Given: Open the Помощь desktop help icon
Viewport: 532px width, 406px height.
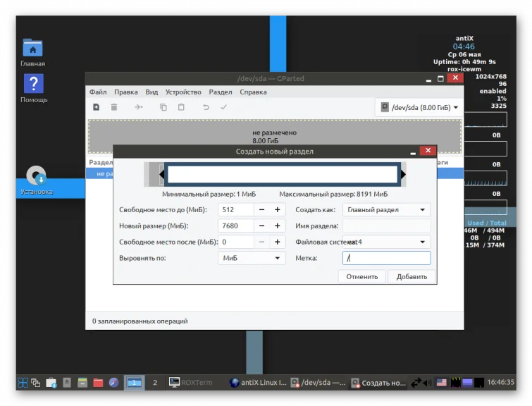Looking at the screenshot, I should click(x=34, y=88).
